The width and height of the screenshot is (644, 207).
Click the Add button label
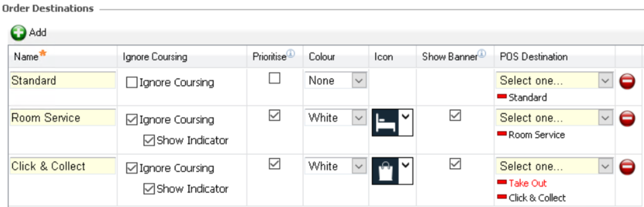pos(38,33)
